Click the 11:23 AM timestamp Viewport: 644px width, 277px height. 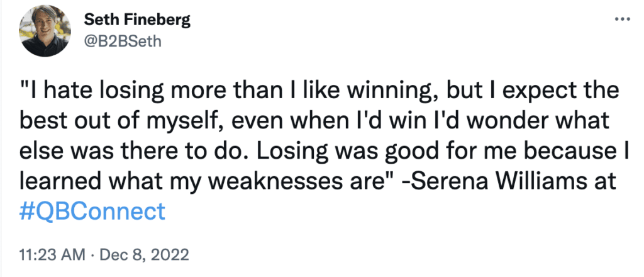[52, 255]
